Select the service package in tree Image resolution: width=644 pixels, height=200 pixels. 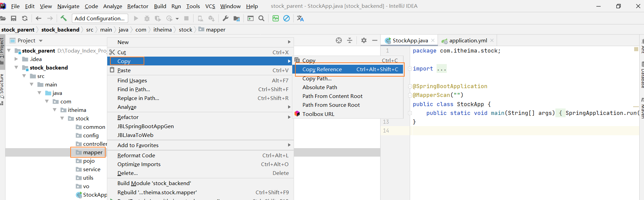click(92, 169)
